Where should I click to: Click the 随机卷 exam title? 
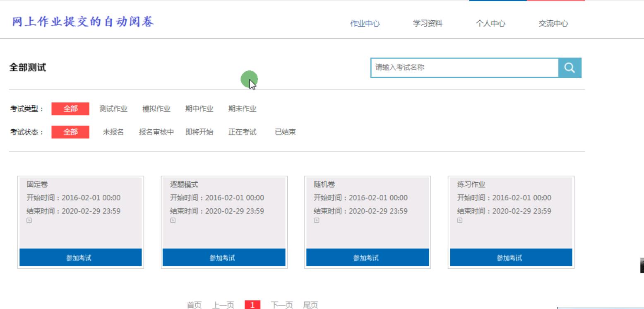point(324,185)
